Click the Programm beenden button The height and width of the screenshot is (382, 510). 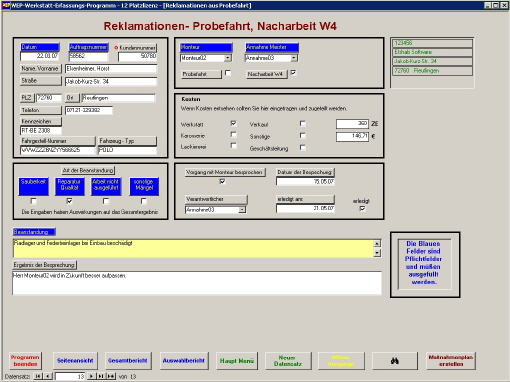point(25,361)
